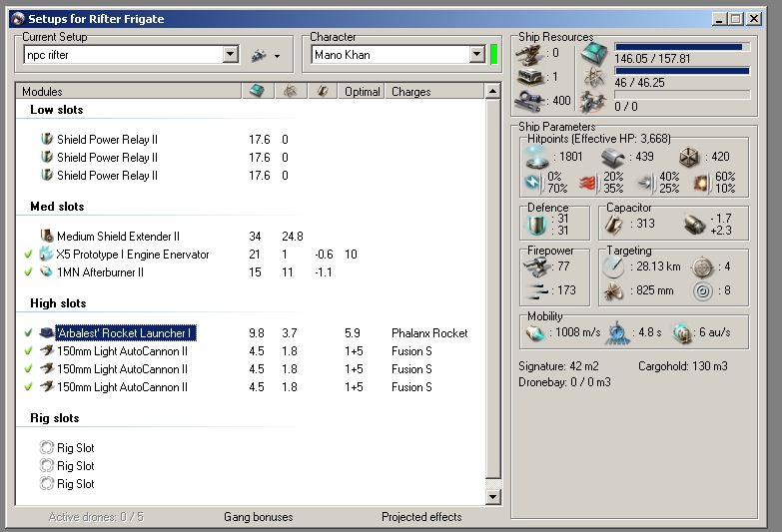Toggle checkmark of second 150mm Light AutoCannon II
Viewport: 782px width, 532px height.
pyautogui.click(x=28, y=368)
